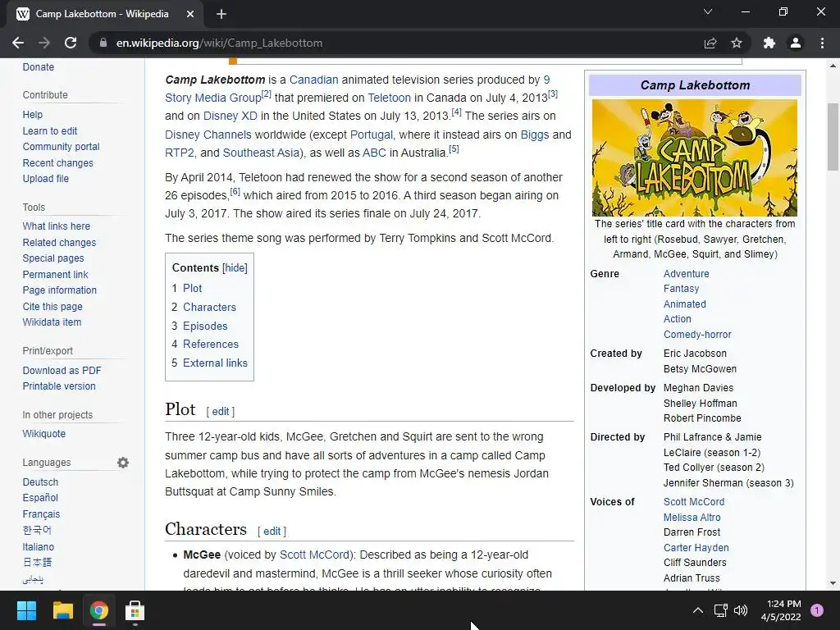
Task: Click the scrollbar down arrow
Action: (x=833, y=583)
